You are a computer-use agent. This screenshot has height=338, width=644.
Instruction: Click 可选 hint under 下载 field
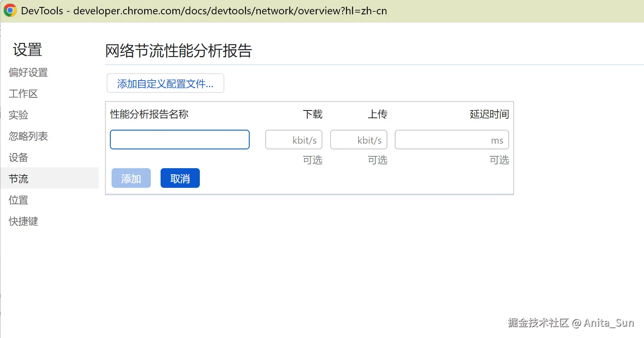coord(313,160)
